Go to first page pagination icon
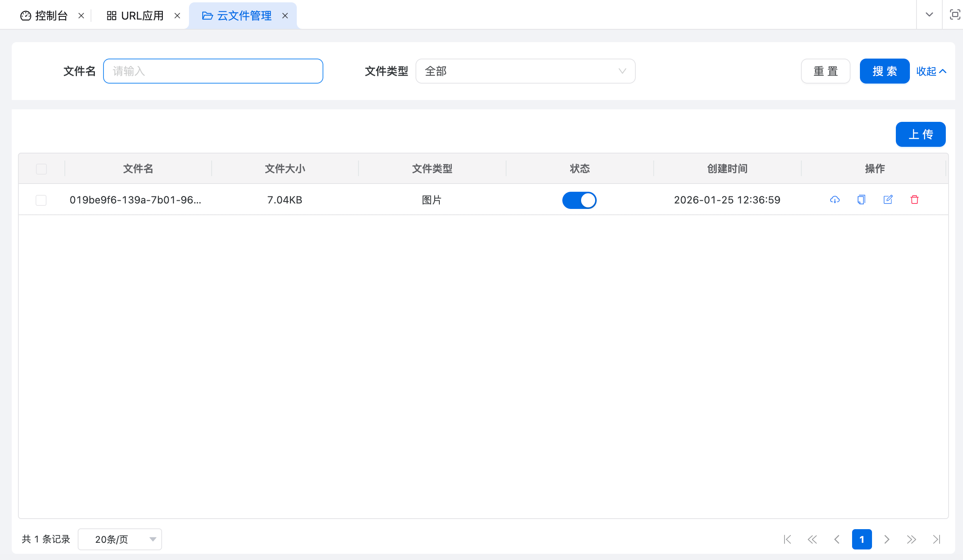This screenshot has width=963, height=560. 787,539
